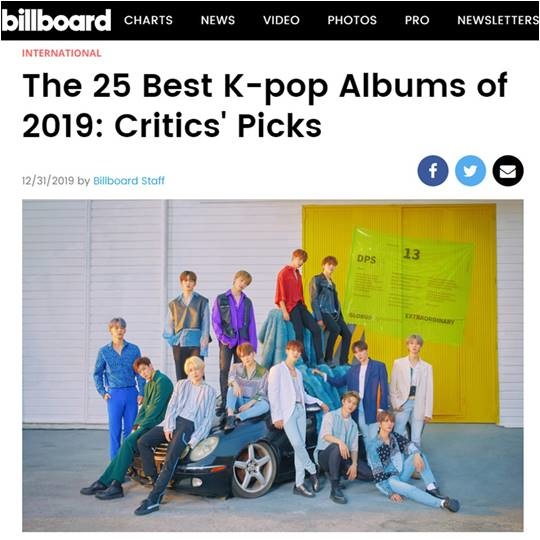Go to the VIDEO section

[281, 20]
